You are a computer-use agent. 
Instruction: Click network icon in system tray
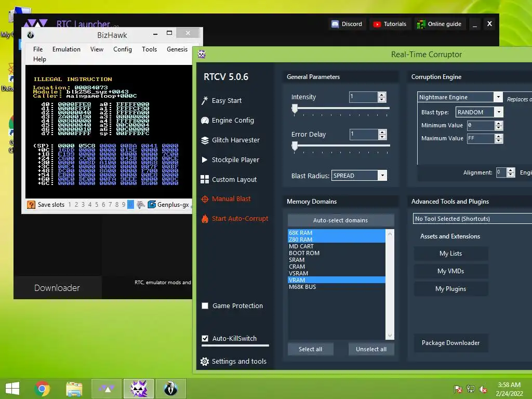point(471,389)
